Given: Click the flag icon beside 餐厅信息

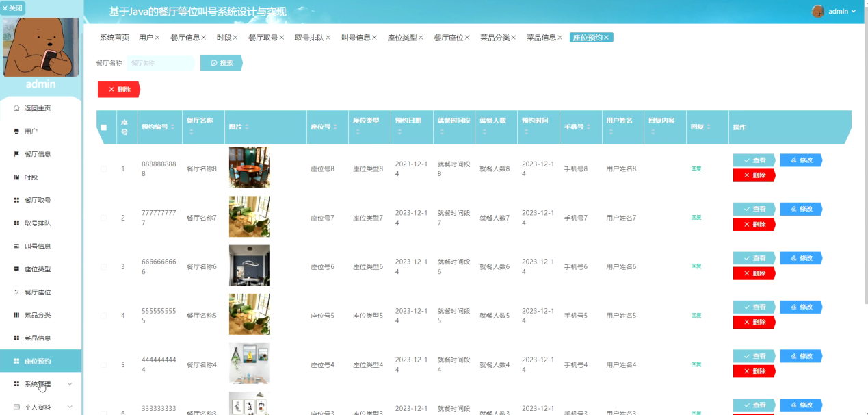Looking at the screenshot, I should (x=16, y=154).
